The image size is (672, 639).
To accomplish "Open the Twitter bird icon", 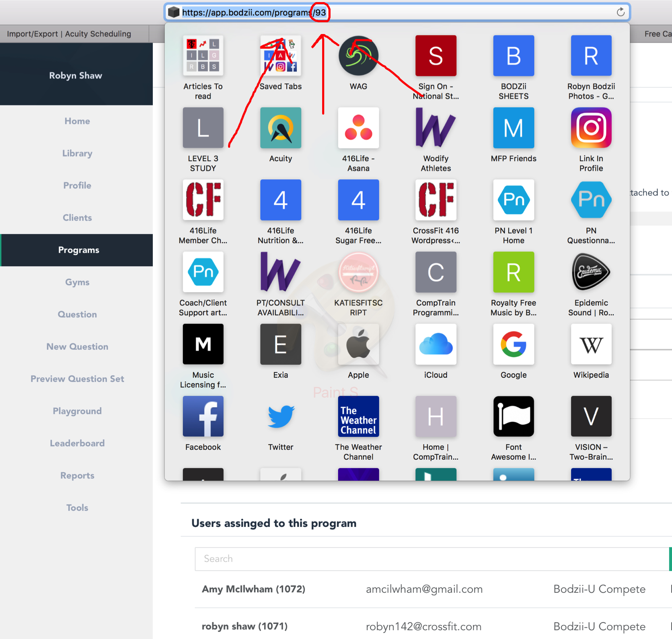I will pos(281,416).
